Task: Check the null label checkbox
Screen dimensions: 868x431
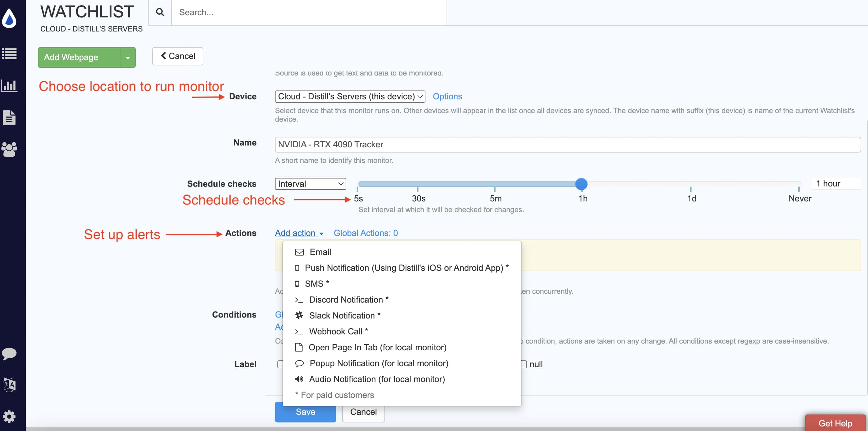Action: tap(524, 364)
